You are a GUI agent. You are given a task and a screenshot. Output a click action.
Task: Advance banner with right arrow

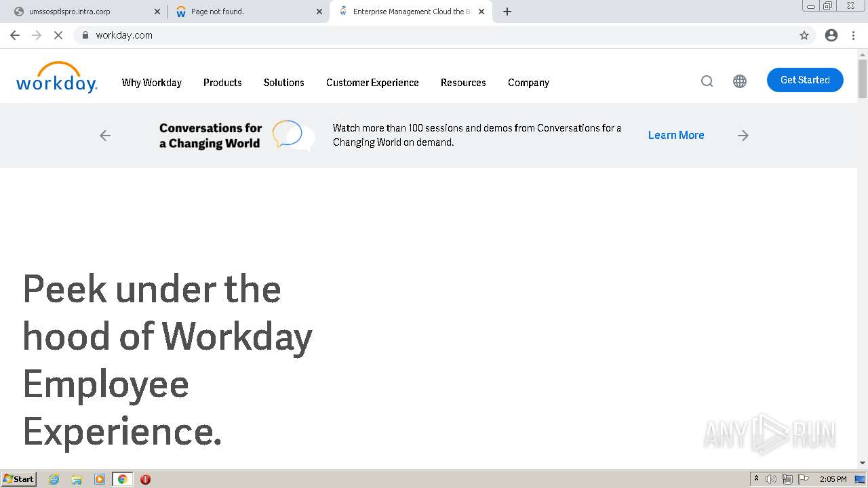[x=743, y=136]
